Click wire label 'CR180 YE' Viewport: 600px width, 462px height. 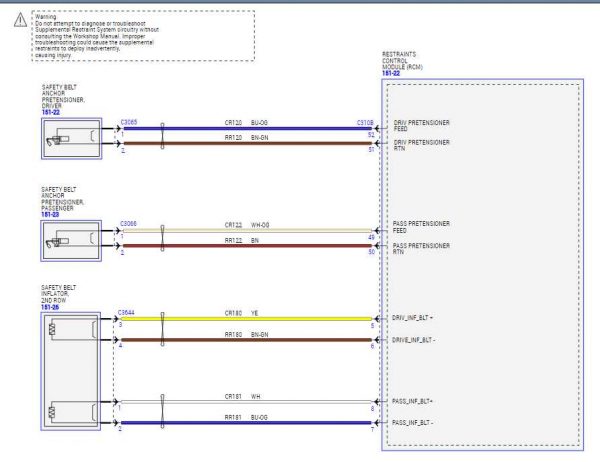point(241,313)
